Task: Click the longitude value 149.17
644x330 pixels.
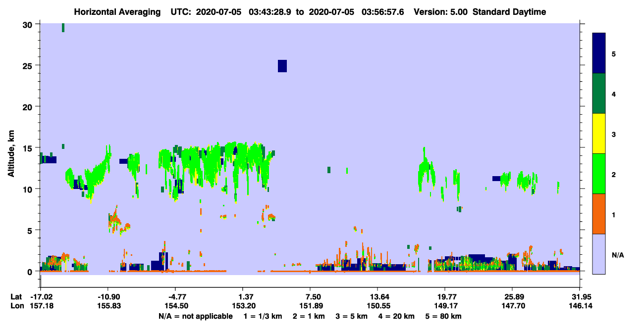Action: click(445, 306)
